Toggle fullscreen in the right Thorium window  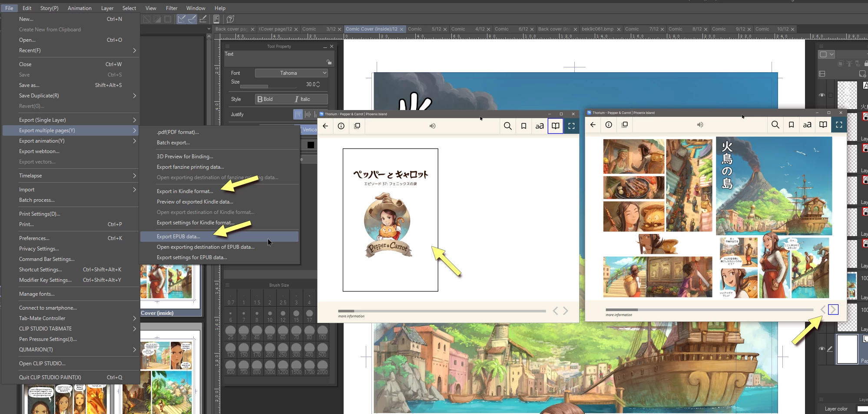coord(839,125)
